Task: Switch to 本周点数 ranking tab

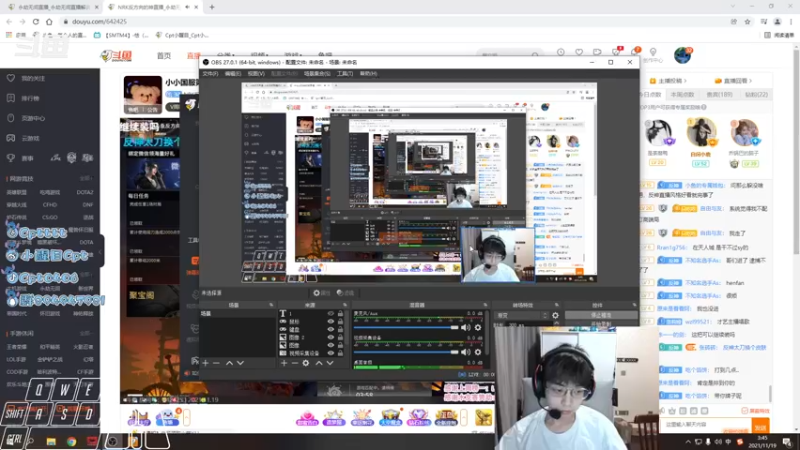Action: 682,94
